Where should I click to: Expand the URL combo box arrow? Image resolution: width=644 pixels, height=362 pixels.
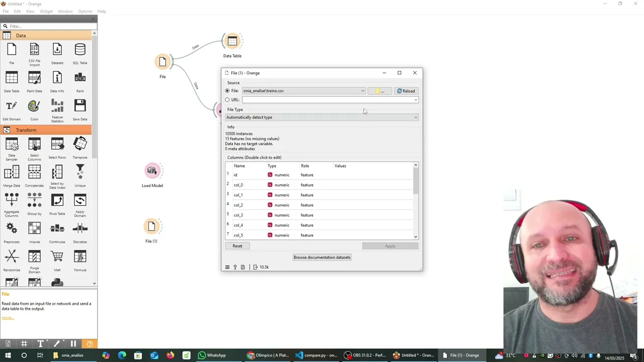point(416,100)
